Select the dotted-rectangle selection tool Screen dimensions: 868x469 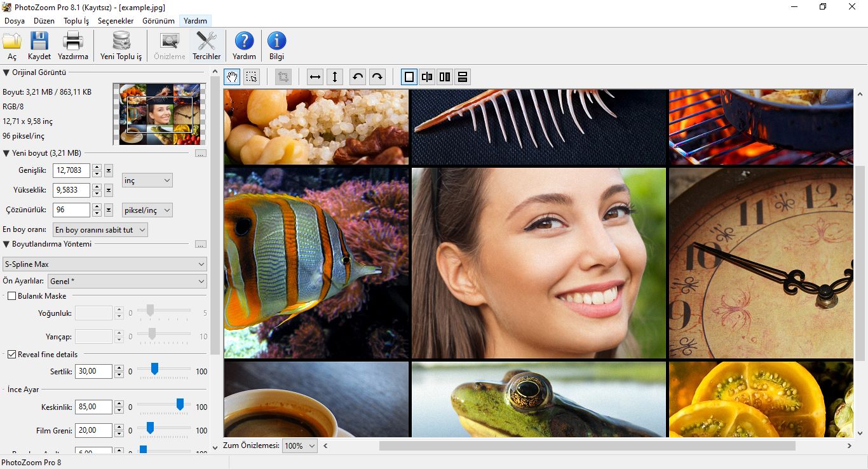pos(252,77)
